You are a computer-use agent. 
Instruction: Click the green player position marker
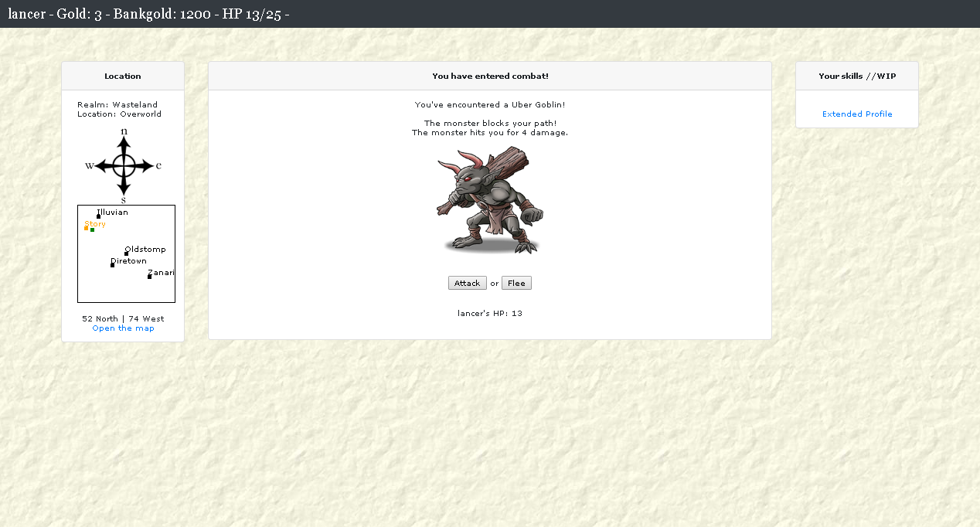point(92,229)
